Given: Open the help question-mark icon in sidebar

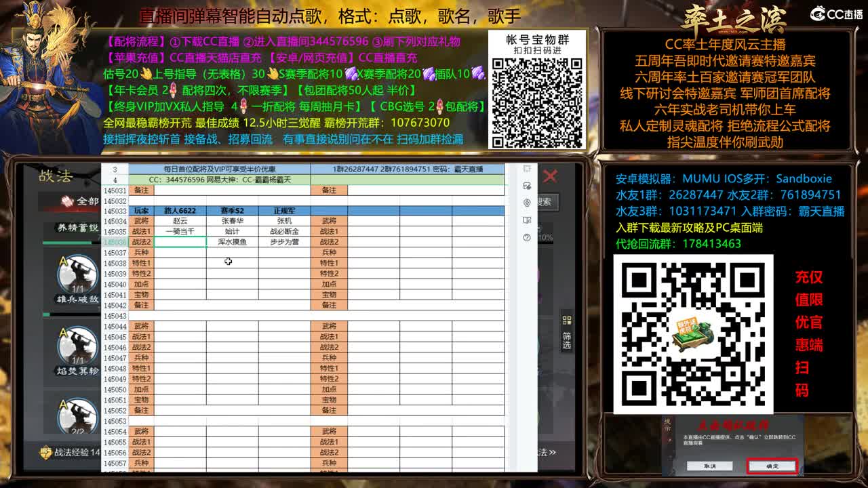Looking at the screenshot, I should click(527, 237).
